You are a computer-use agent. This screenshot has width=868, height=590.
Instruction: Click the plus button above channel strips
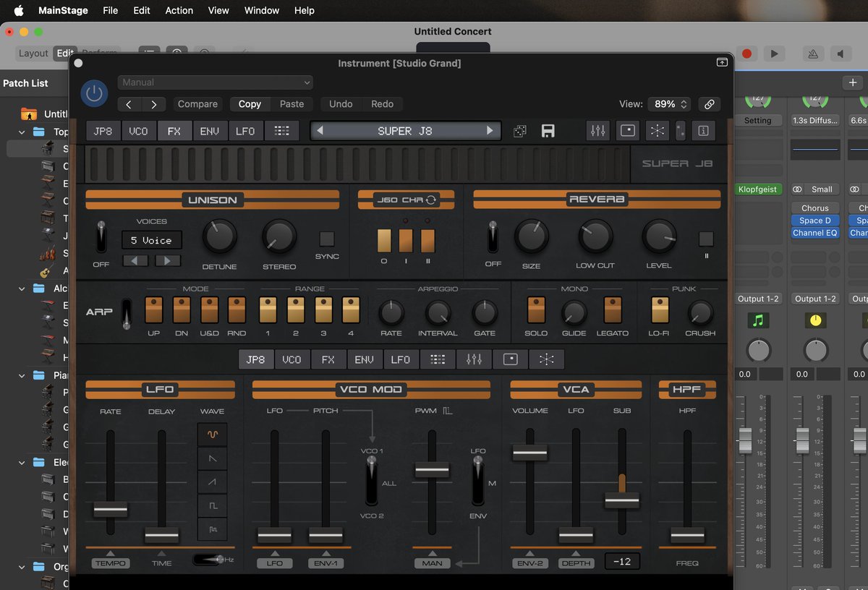(853, 82)
